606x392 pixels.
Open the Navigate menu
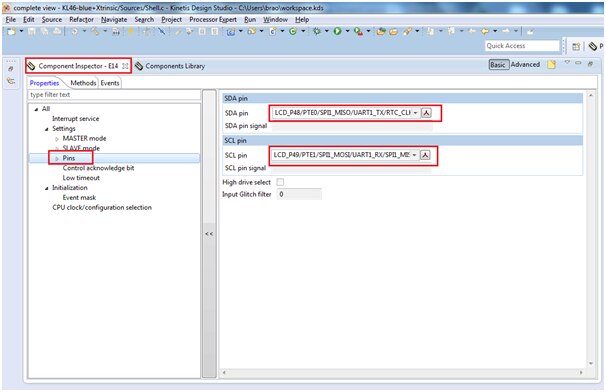(x=114, y=20)
